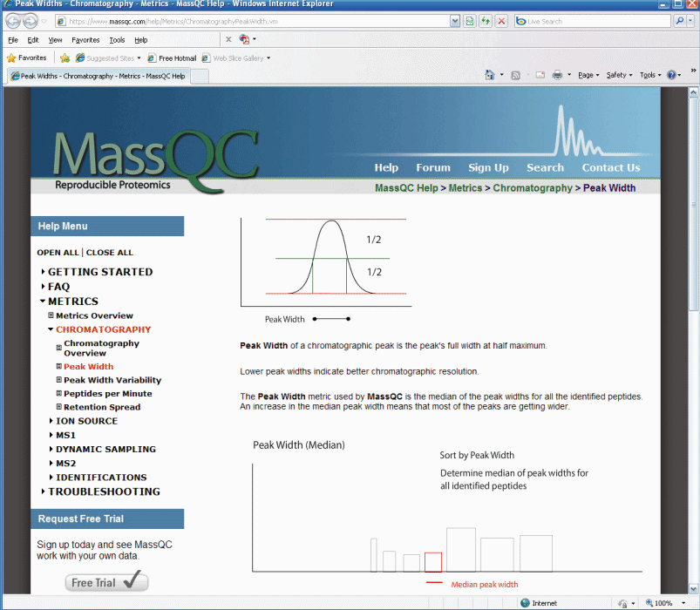Click the red Stop loading icon
The image size is (700, 610).
pos(501,21)
